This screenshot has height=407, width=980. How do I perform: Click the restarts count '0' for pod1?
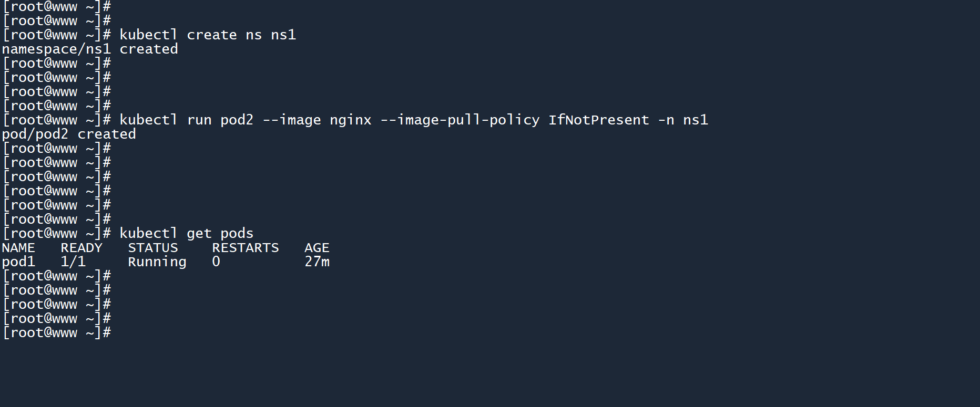pyautogui.click(x=216, y=262)
